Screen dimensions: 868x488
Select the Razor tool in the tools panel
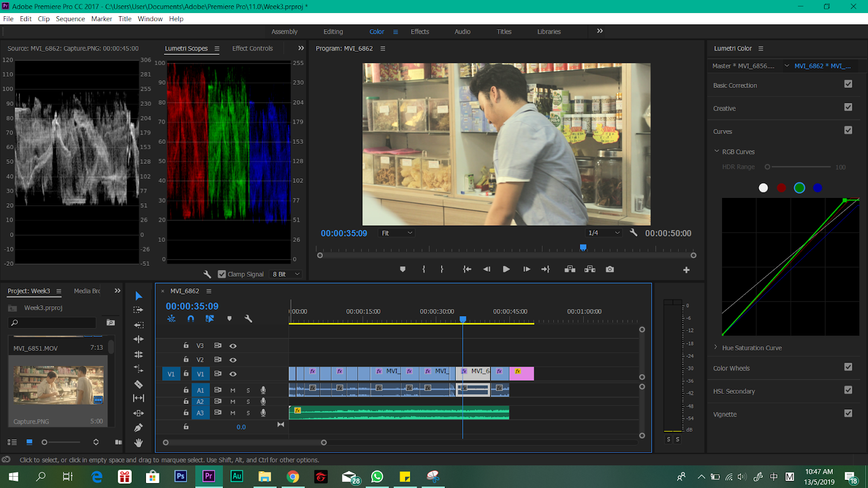[x=138, y=384]
